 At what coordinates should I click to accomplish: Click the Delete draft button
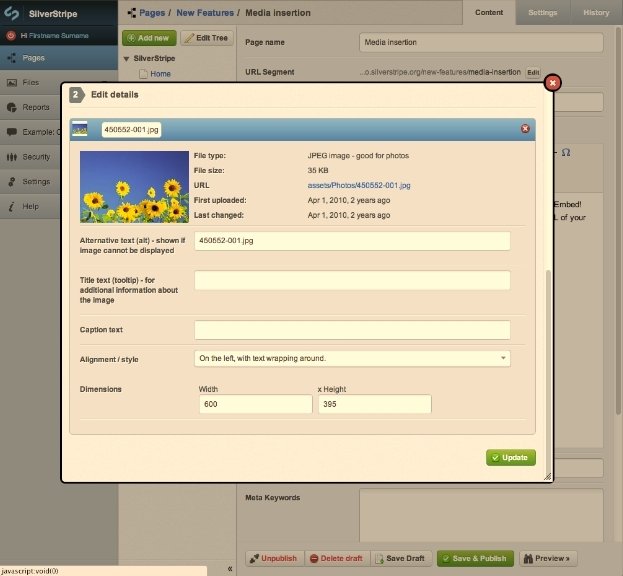click(x=337, y=558)
